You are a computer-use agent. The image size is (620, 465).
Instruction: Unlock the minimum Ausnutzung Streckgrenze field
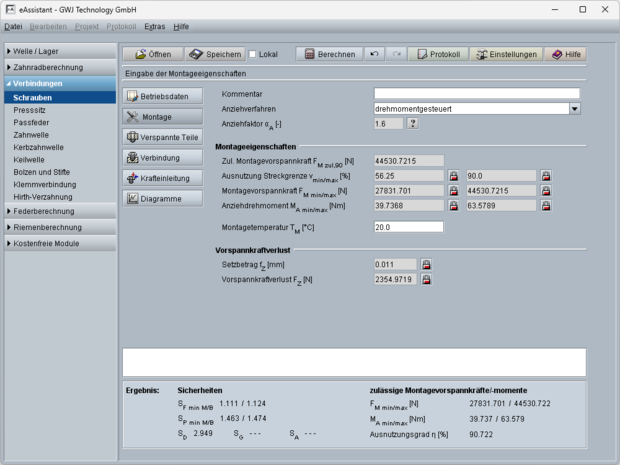pyautogui.click(x=453, y=175)
